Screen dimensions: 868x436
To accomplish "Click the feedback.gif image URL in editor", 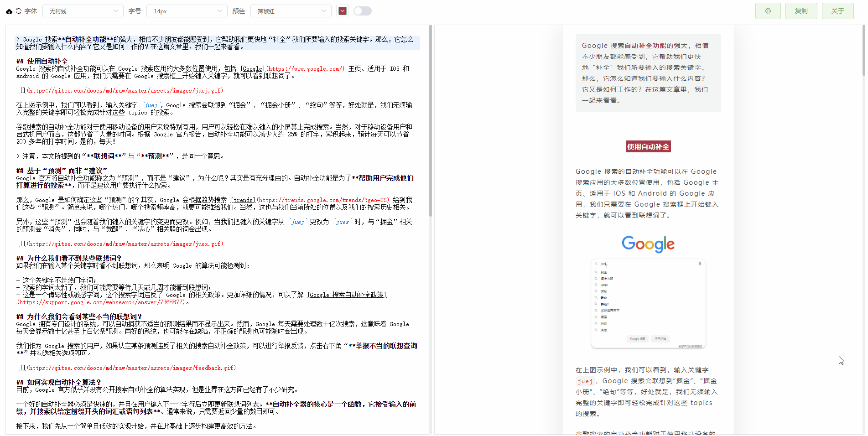I will [x=131, y=368].
